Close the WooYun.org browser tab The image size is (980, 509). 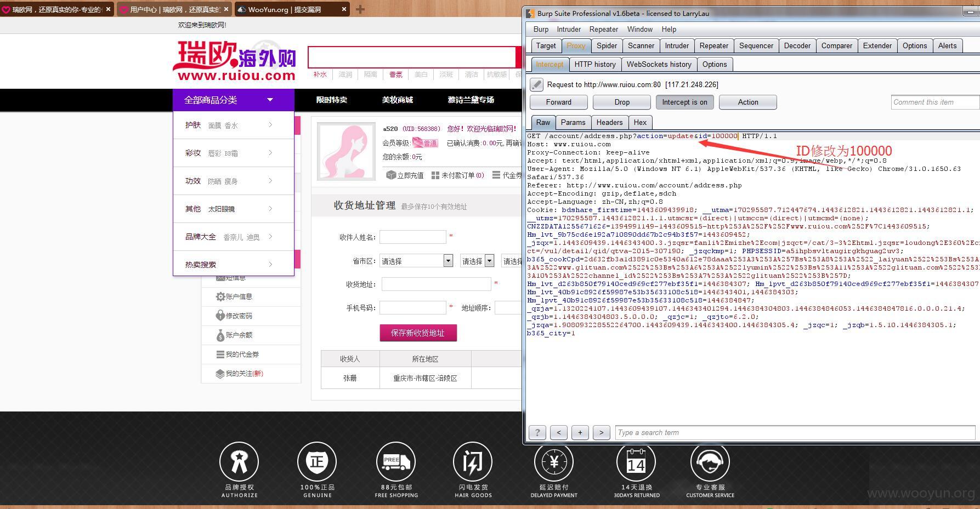coord(344,9)
